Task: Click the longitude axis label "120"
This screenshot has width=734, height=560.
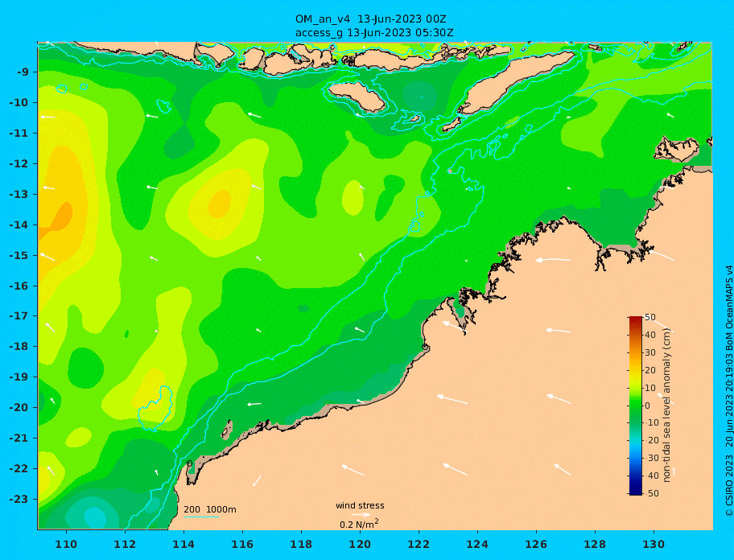Action: coord(360,544)
